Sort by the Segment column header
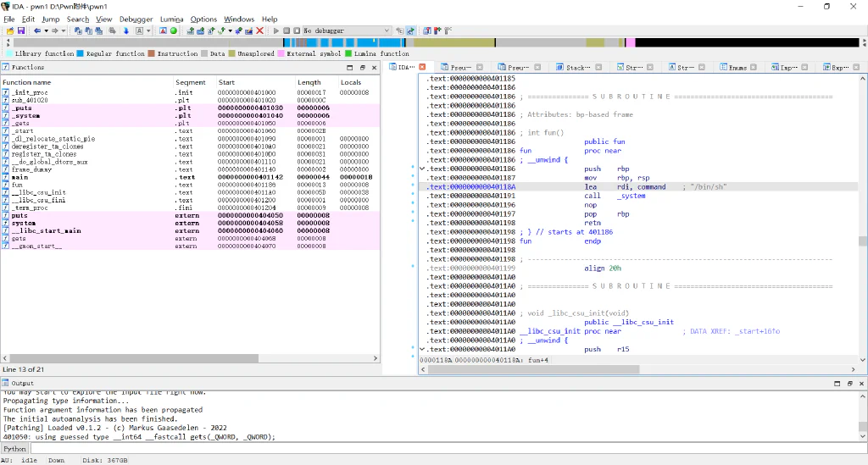This screenshot has width=868, height=465. click(x=194, y=82)
